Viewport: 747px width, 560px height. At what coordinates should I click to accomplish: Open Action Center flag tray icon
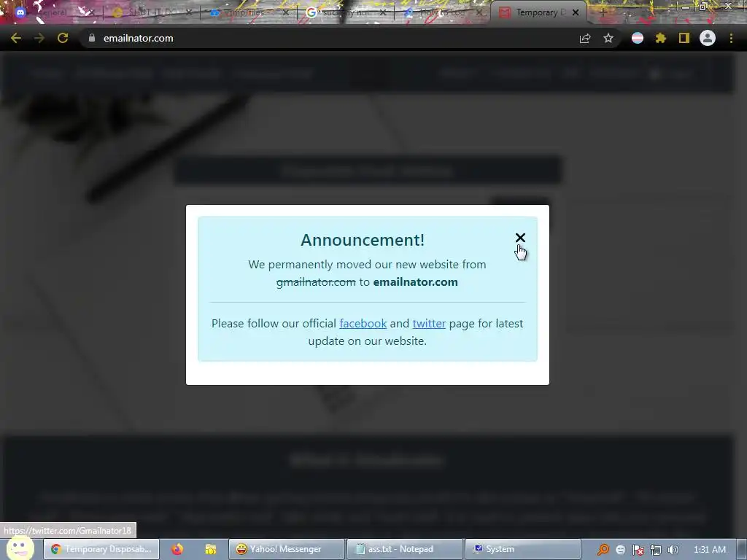638,550
